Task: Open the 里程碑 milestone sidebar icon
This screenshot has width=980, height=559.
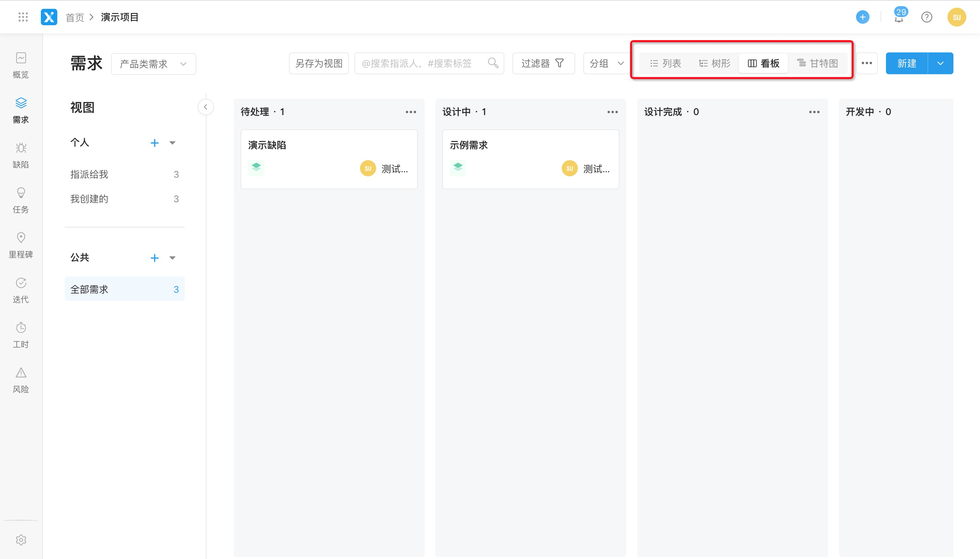Action: click(x=21, y=244)
